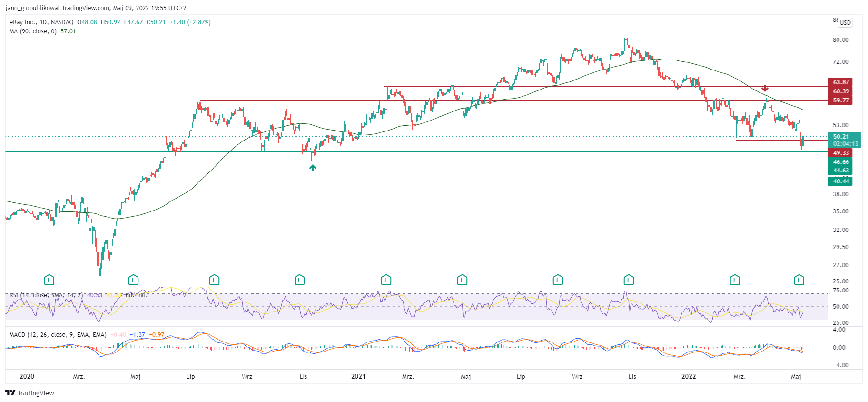Click the RSI value 40.53
The image size is (868, 402).
pos(95,295)
